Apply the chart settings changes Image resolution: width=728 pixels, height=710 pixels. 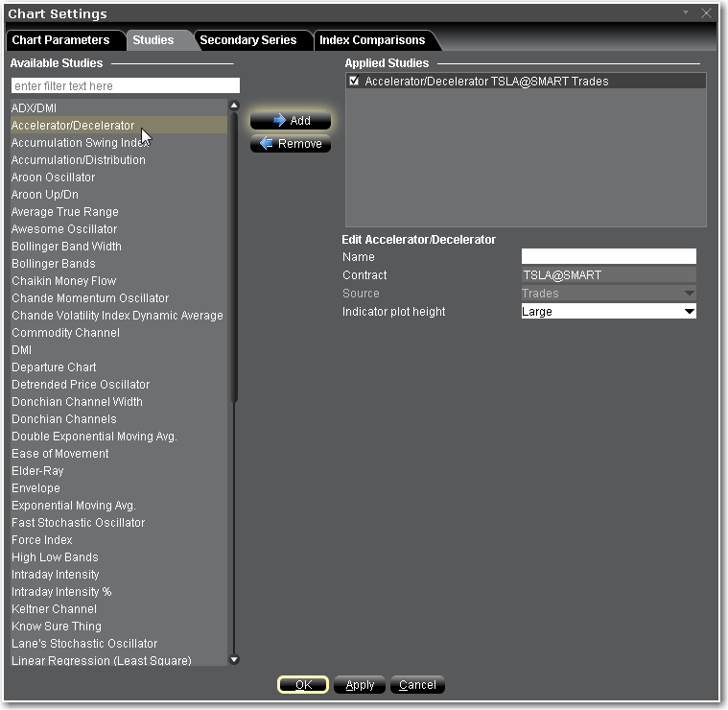360,685
